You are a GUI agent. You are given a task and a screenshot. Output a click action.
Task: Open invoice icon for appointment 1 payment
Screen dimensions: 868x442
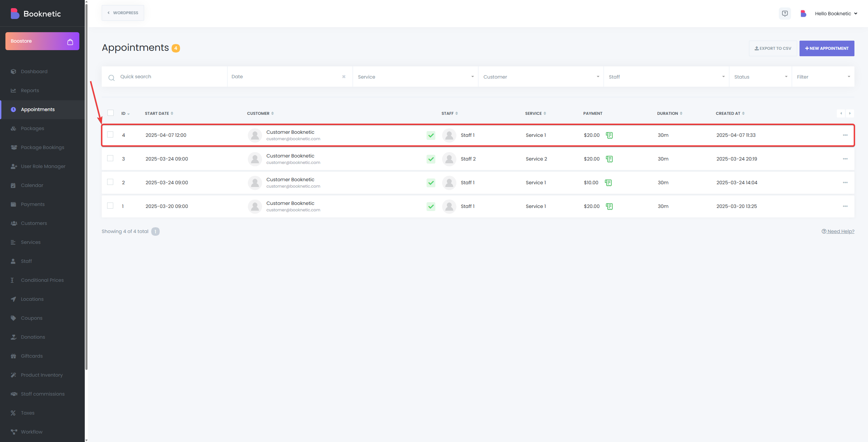[x=609, y=207]
